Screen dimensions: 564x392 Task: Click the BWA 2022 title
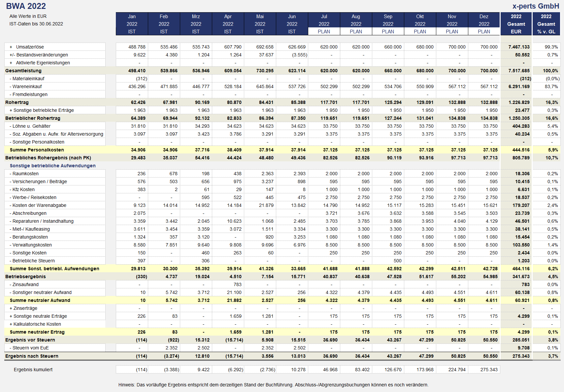(26, 6)
